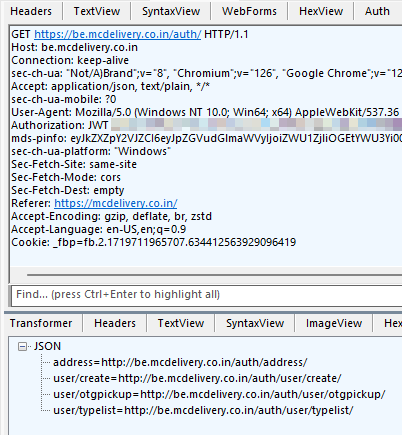Viewport: 402px width, 435px height.
Task: Click the horizontal scrollbar under request headers
Action: (214, 275)
